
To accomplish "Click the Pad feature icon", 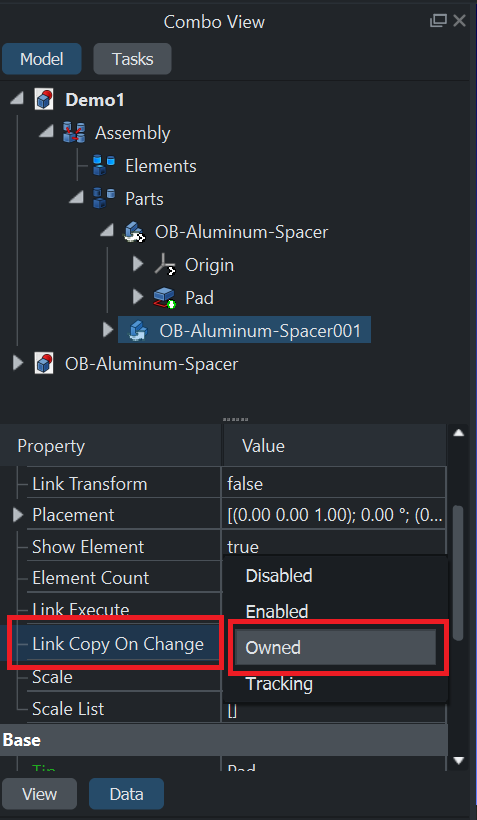I will [x=164, y=298].
